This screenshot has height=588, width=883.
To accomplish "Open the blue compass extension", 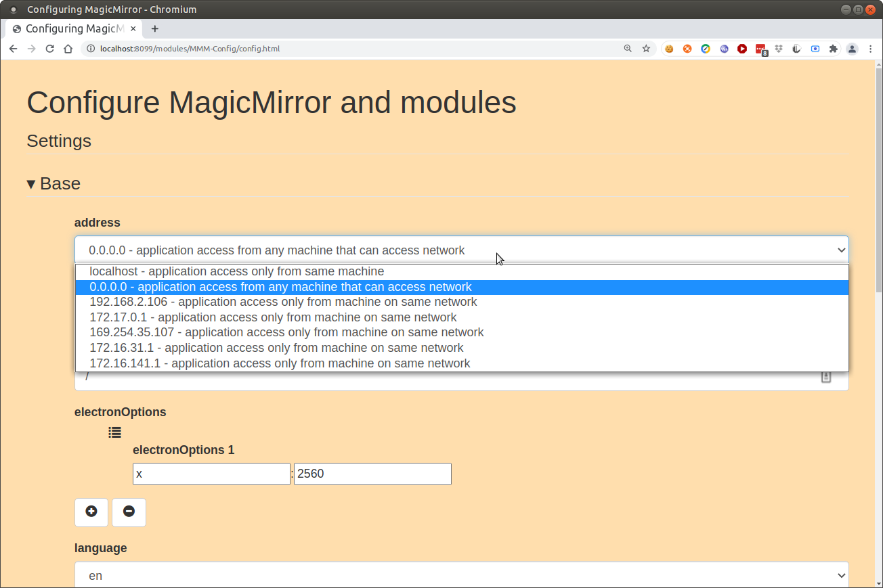I will 706,49.
